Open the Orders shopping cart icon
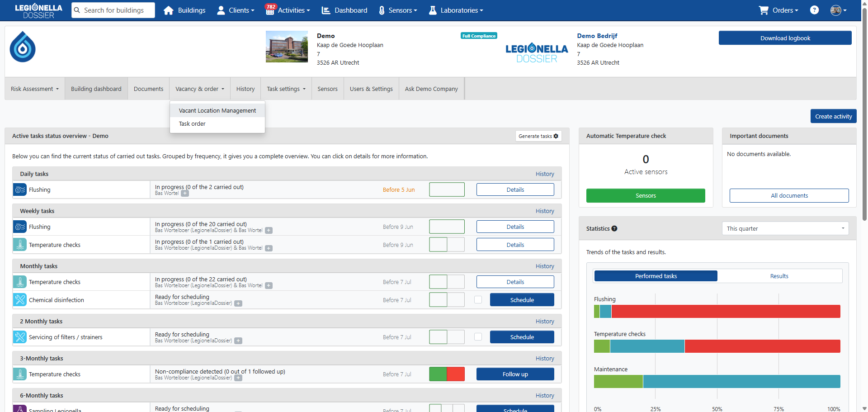This screenshot has height=412, width=868. click(764, 10)
